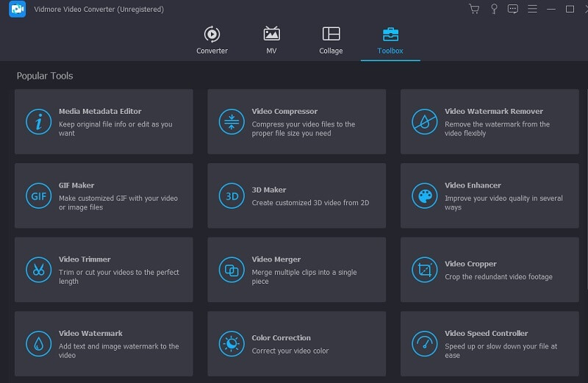Switch to the Converter tab
Viewport: 588px width, 383px height.
click(212, 40)
